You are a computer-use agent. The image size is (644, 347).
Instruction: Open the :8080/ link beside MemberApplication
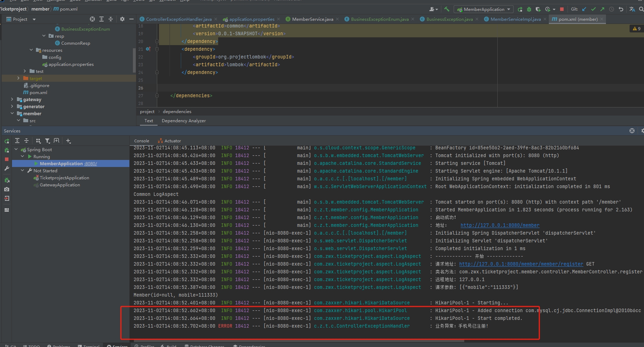[91, 164]
